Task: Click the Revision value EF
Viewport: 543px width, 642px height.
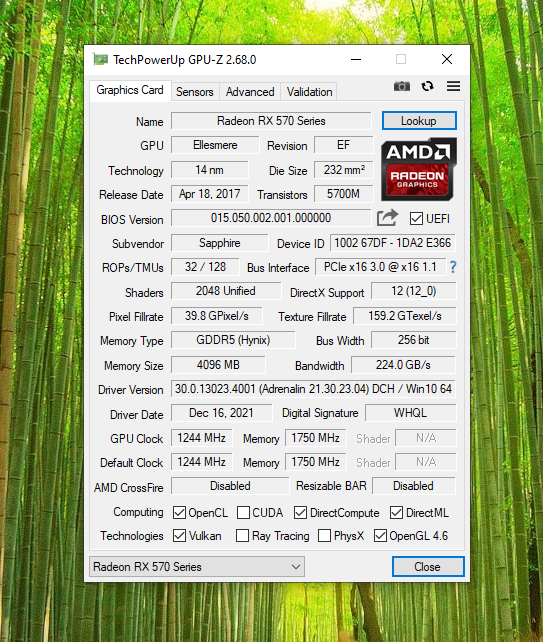Action: (344, 145)
